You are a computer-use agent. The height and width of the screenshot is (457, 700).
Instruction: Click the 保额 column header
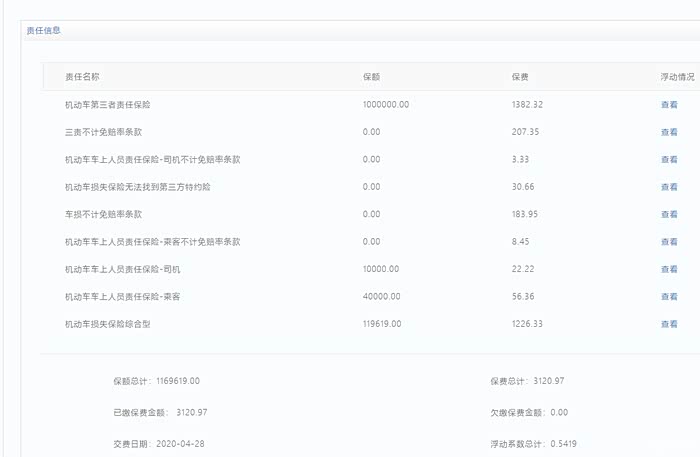(371, 77)
